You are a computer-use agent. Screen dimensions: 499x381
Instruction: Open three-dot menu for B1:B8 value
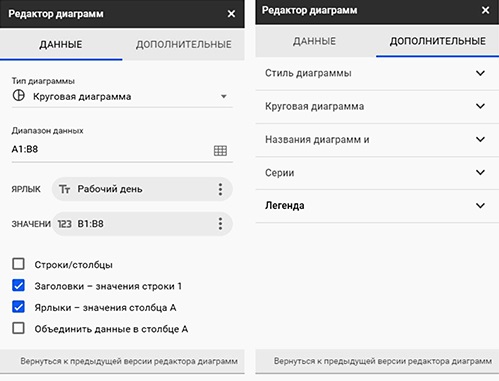click(220, 224)
